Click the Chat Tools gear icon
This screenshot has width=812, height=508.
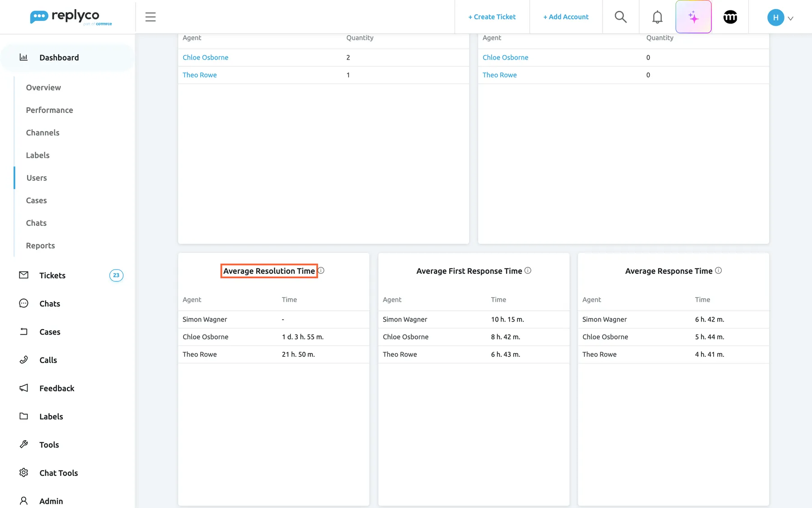(23, 472)
